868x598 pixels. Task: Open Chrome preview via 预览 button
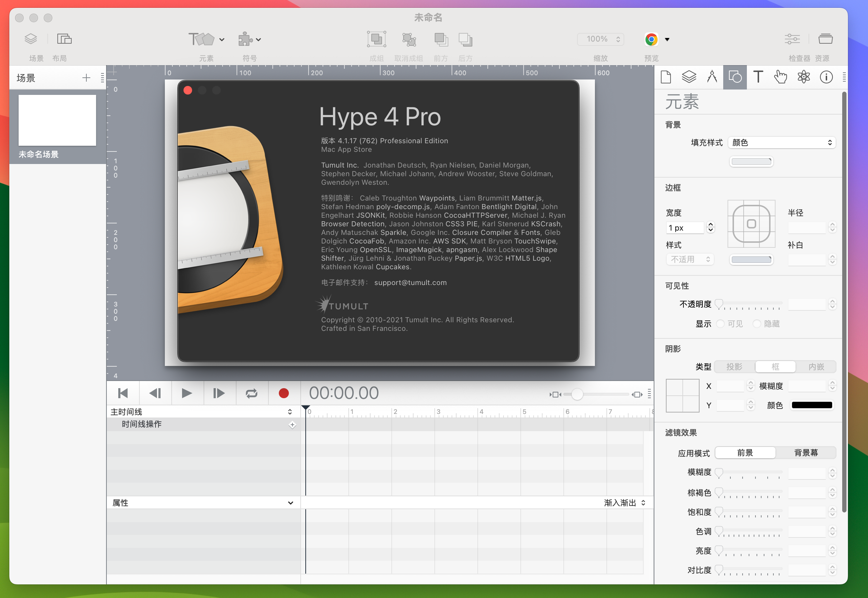[x=651, y=39]
